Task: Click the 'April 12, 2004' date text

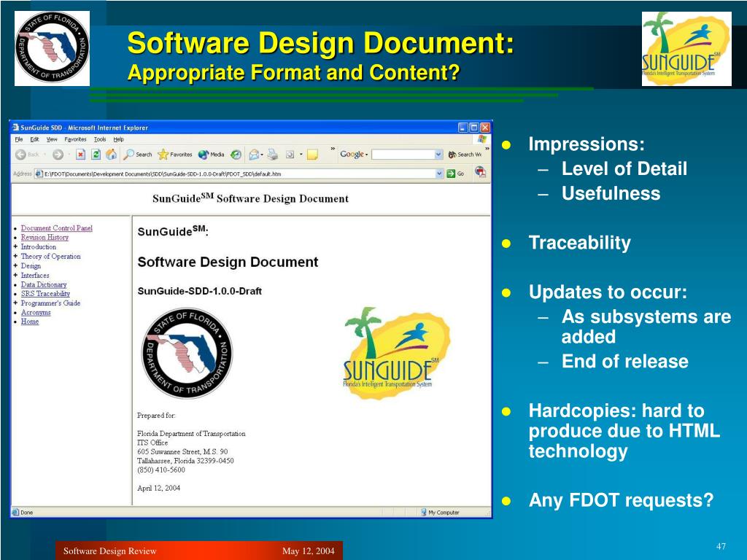Action: (x=158, y=488)
